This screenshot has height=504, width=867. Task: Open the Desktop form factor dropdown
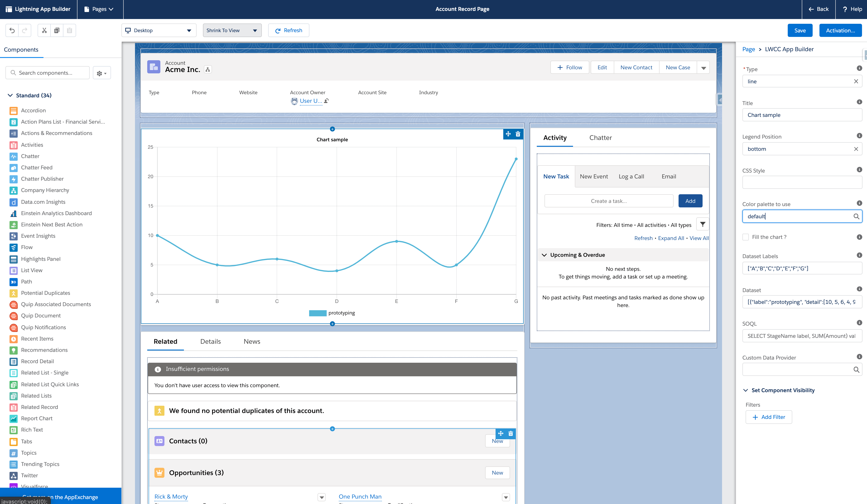(159, 30)
